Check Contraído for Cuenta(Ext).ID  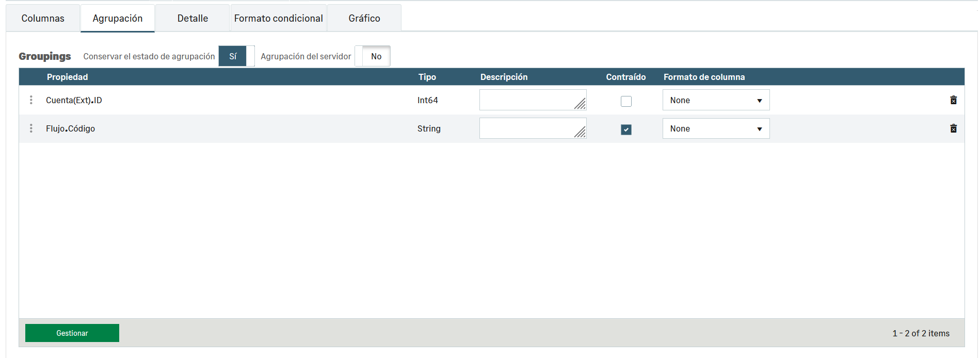pos(626,101)
